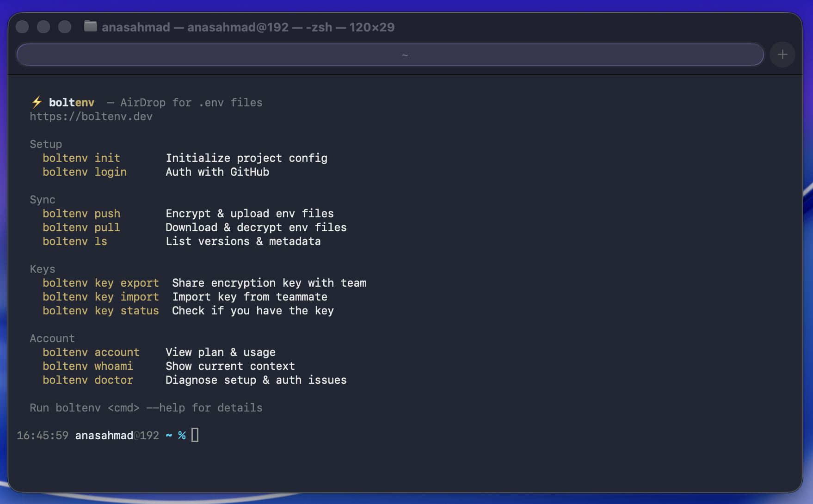Click the 'boltenv key status' command
This screenshot has height=504, width=813.
tap(101, 311)
